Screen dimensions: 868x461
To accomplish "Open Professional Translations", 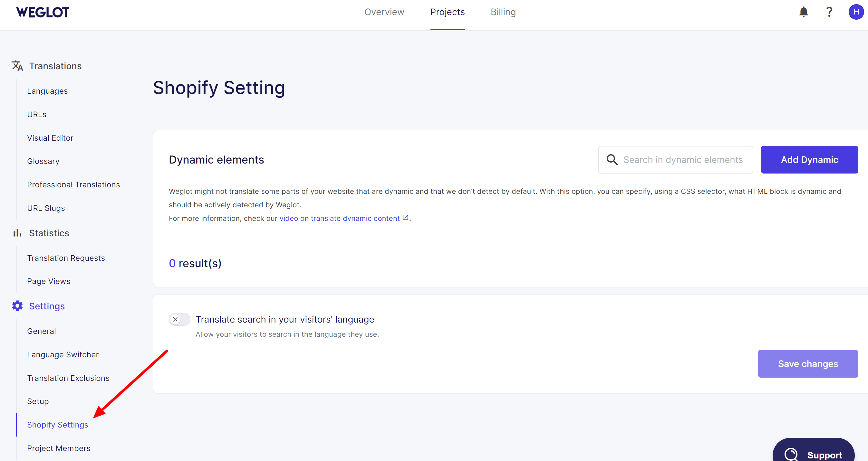I will click(73, 184).
